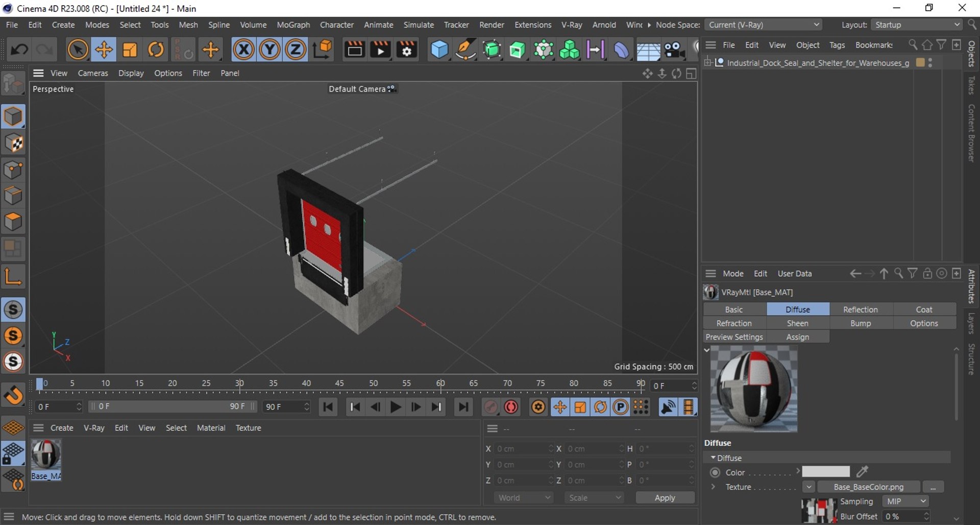The height and width of the screenshot is (525, 980).
Task: Toggle X axis lock
Action: pyautogui.click(x=244, y=50)
